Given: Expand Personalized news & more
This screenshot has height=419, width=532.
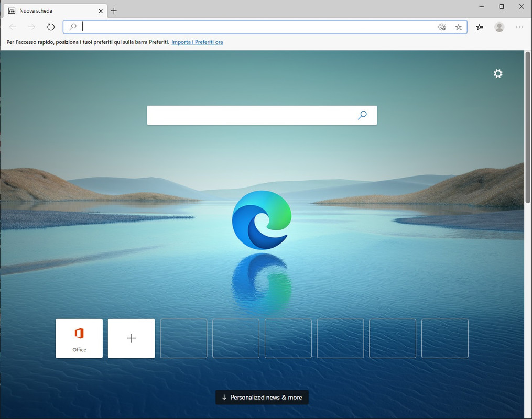Looking at the screenshot, I should pyautogui.click(x=262, y=398).
